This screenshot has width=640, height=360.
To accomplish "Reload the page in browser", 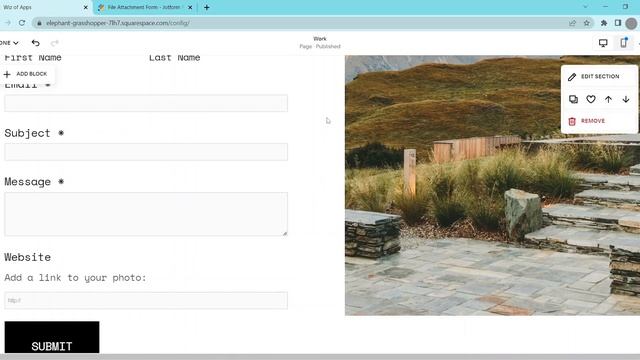I will pos(22,23).
